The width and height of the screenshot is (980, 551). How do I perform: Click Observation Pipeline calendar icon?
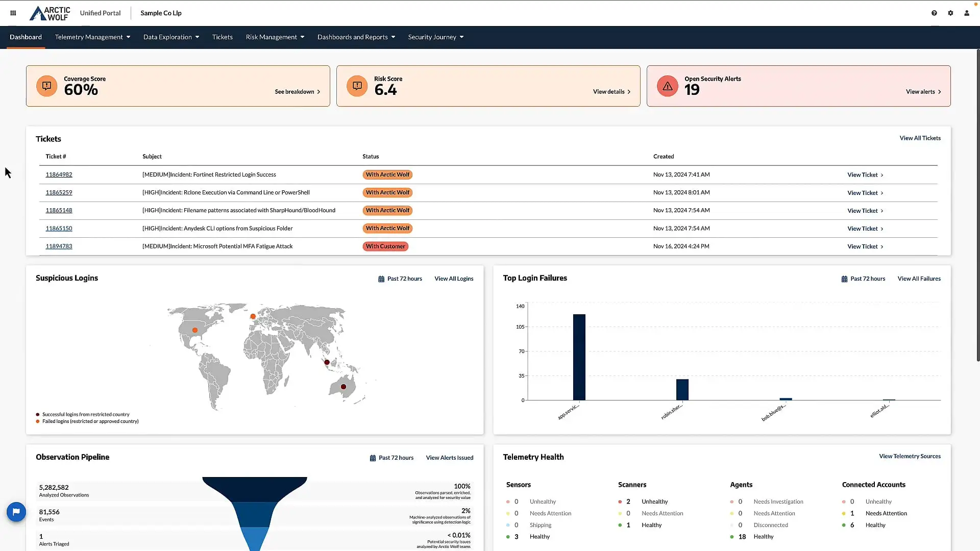coord(373,458)
